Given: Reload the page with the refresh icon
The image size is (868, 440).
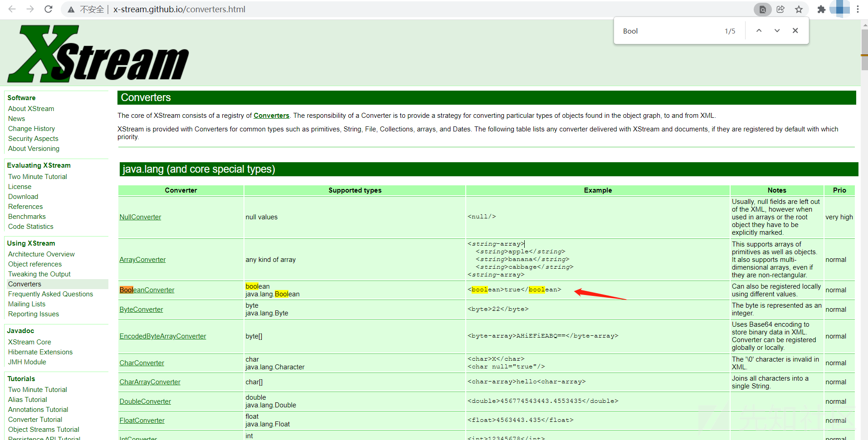Looking at the screenshot, I should pos(49,9).
